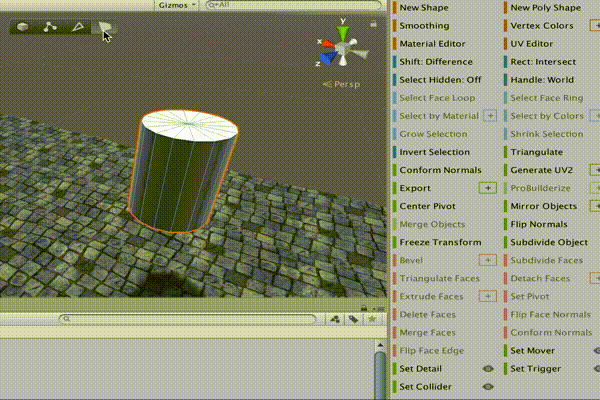
Task: Click Freeze Transform
Action: tap(440, 242)
